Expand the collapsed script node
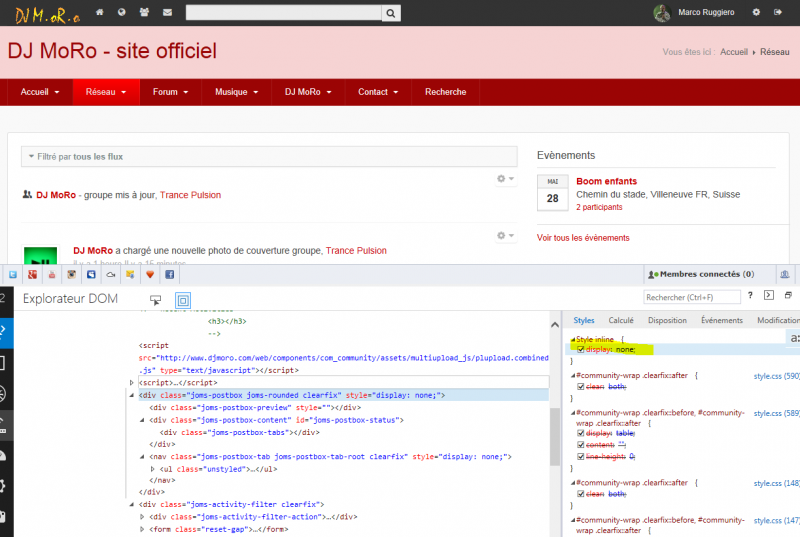 pyautogui.click(x=132, y=382)
